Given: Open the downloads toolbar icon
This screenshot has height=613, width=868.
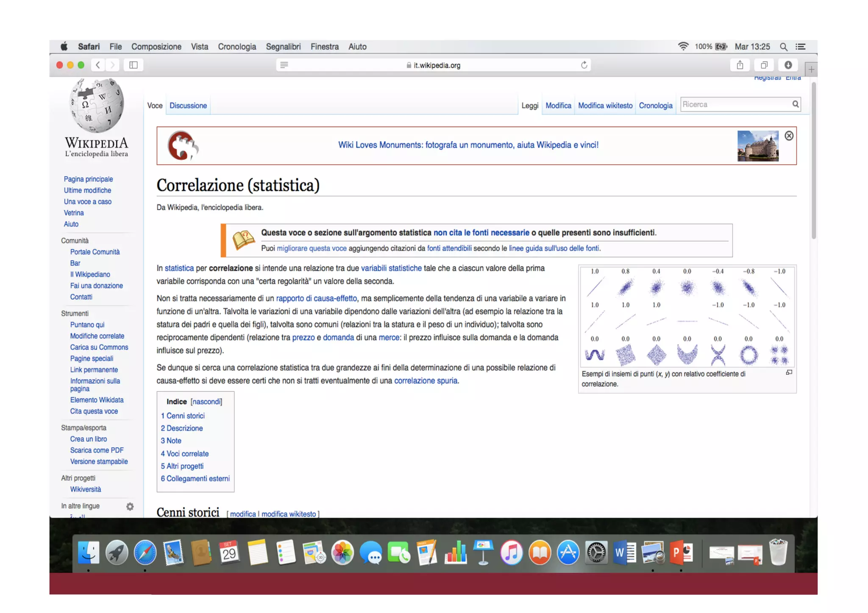Looking at the screenshot, I should [788, 65].
